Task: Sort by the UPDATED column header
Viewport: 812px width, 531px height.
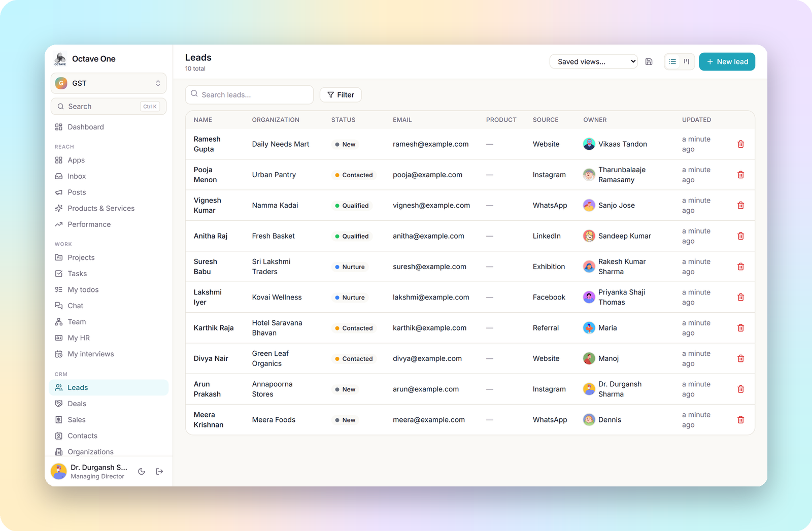Action: click(696, 120)
